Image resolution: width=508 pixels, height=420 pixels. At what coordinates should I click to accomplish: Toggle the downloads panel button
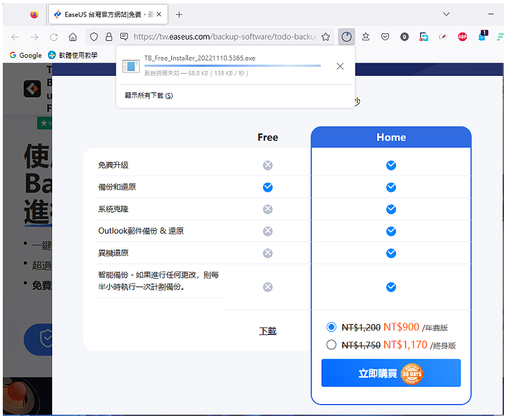click(x=347, y=37)
